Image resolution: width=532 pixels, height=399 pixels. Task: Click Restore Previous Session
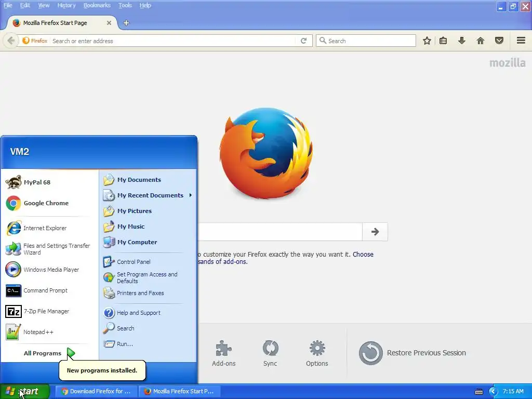pos(412,353)
